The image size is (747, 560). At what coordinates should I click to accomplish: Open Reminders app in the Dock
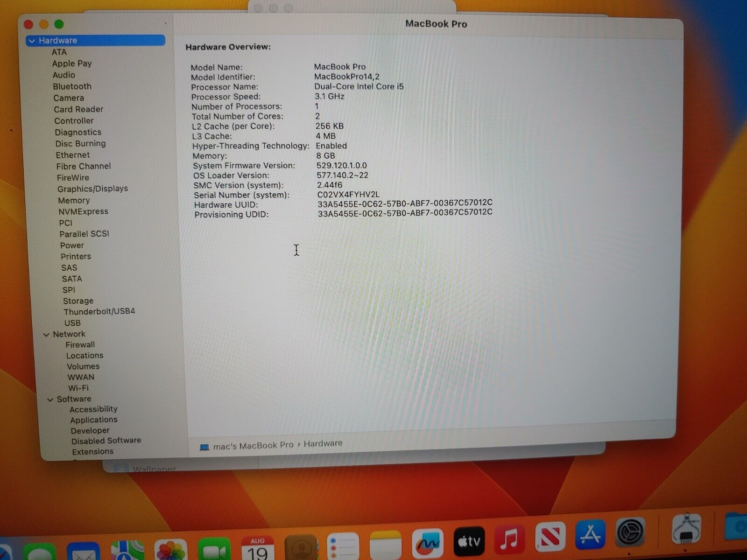point(343,546)
